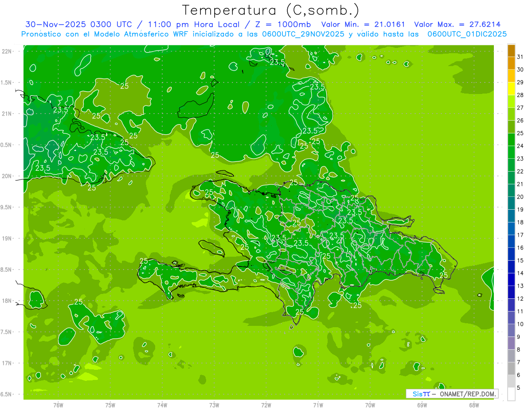Click the '20N' latitude axis label
The height and width of the screenshot is (411, 532).
pyautogui.click(x=7, y=176)
